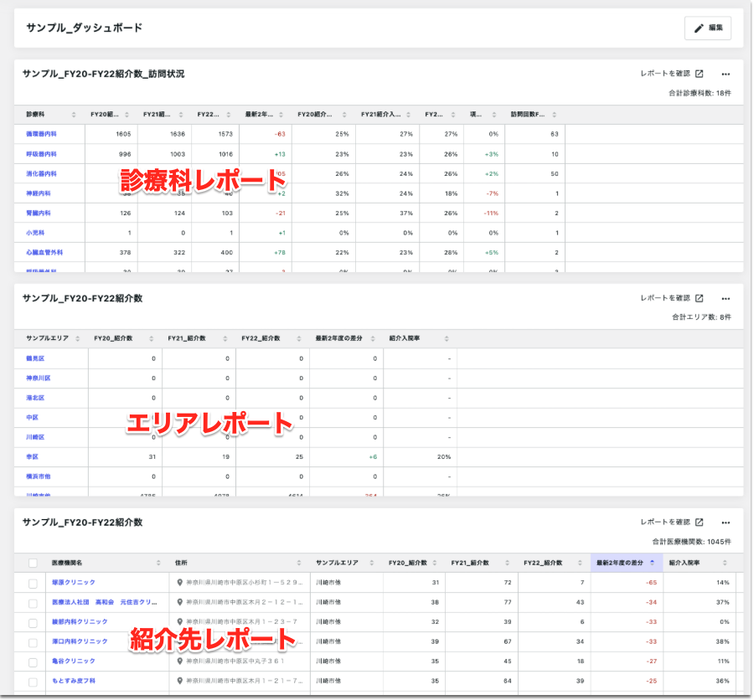Image resolution: width=754 pixels, height=700 pixels.
Task: Open the 幸区 area link
Action: 32,457
